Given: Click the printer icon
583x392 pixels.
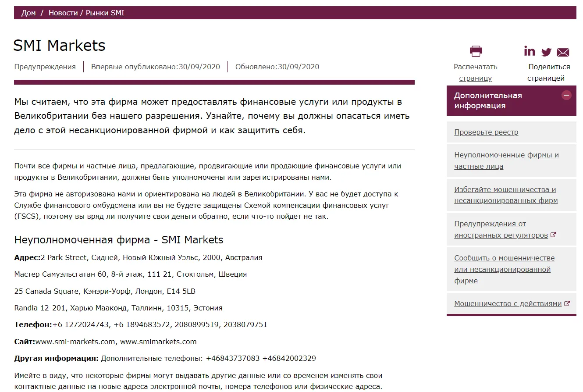Looking at the screenshot, I should pos(476,51).
